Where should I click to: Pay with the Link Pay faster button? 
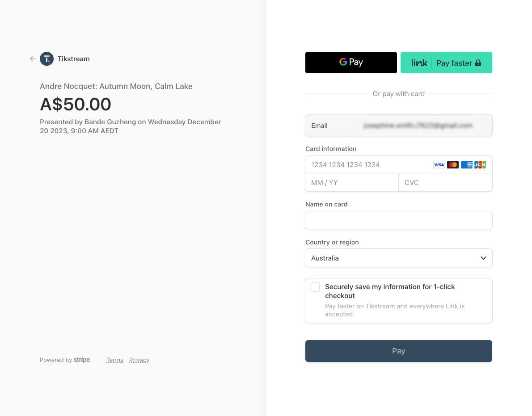[446, 63]
